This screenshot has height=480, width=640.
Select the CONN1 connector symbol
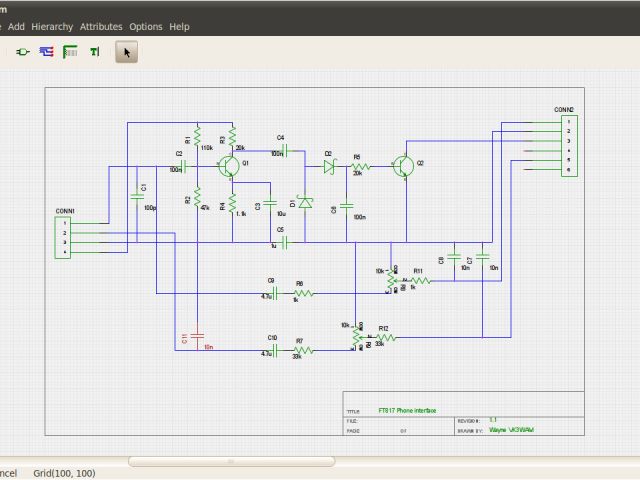coord(64,237)
